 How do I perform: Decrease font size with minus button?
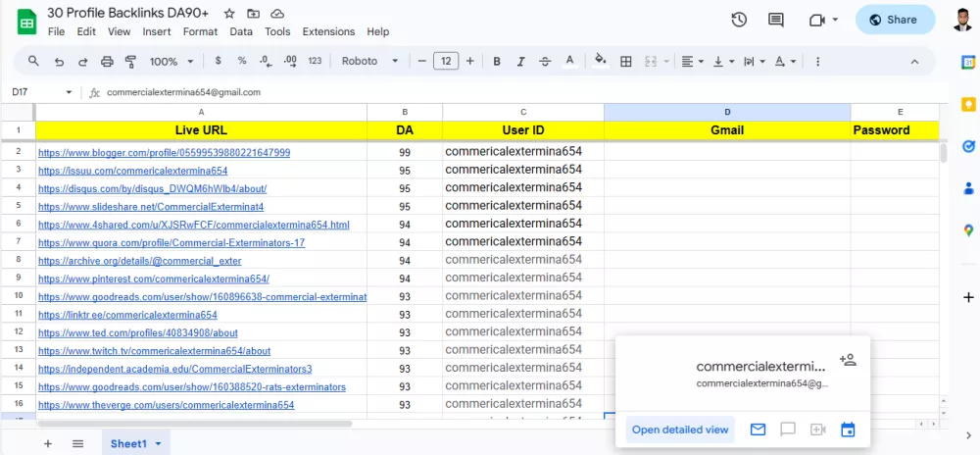point(421,61)
